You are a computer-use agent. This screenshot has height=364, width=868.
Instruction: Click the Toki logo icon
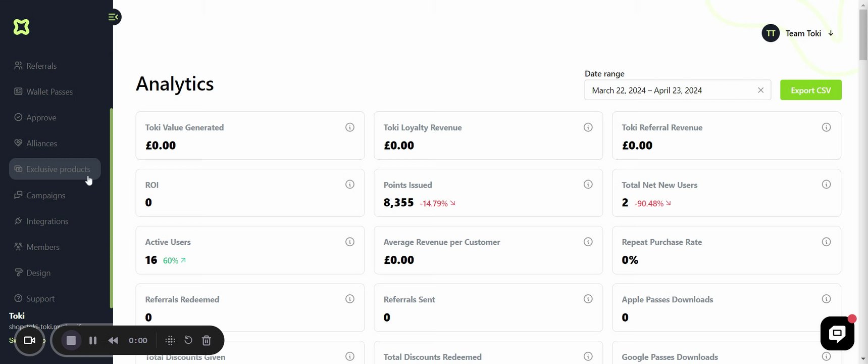[21, 27]
